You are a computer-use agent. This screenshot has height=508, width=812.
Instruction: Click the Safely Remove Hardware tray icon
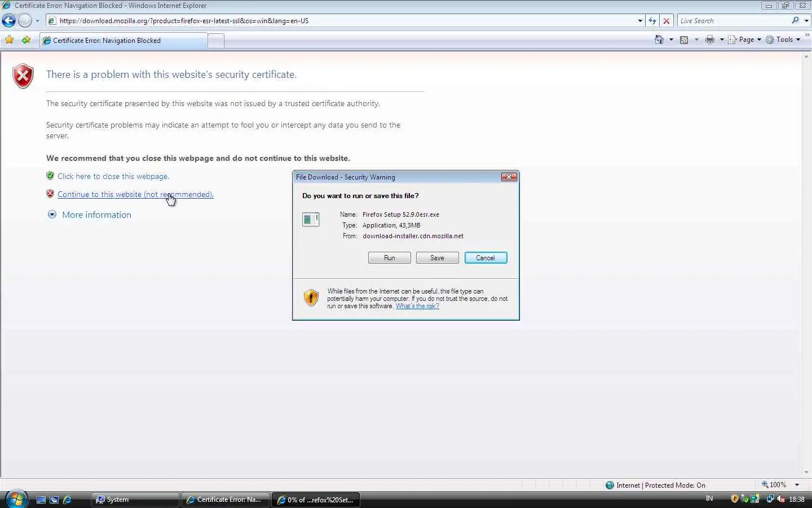coord(745,499)
